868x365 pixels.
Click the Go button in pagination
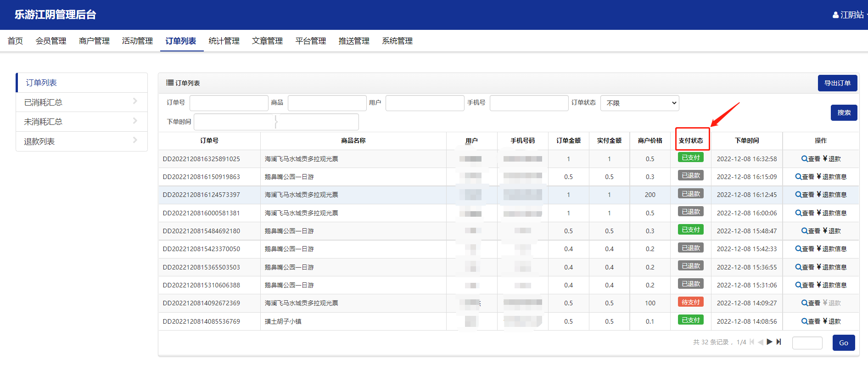coord(843,343)
